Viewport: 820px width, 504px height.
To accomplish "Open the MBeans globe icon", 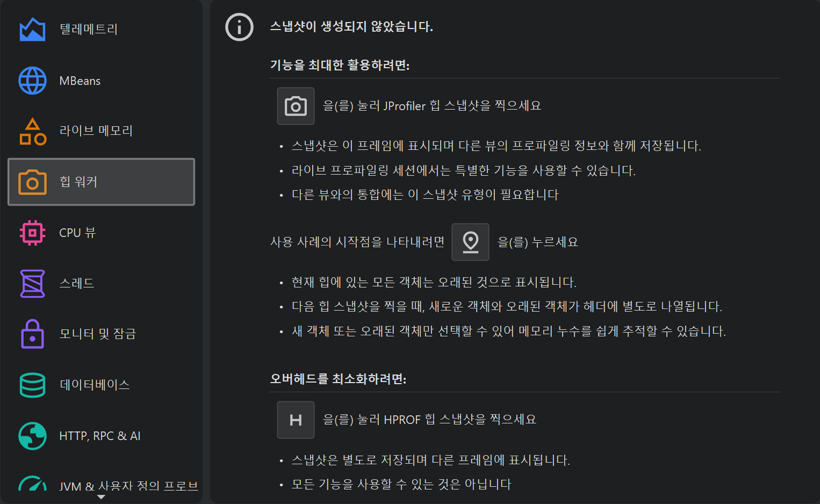I will click(32, 81).
